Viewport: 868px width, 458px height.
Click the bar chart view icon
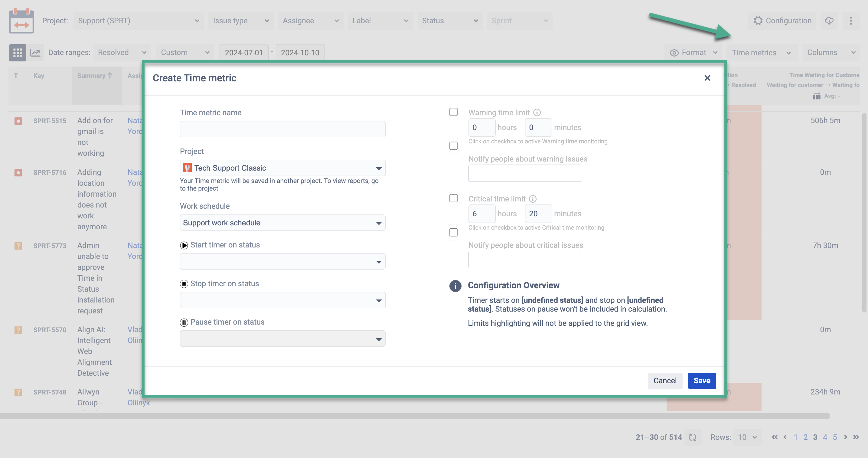click(x=35, y=52)
